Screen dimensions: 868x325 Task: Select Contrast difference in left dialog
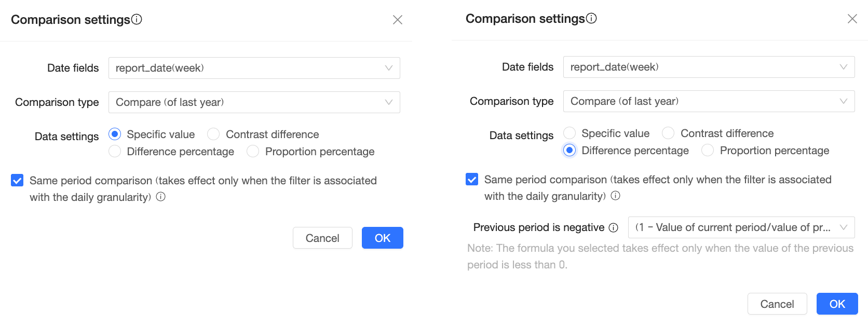[x=213, y=134]
